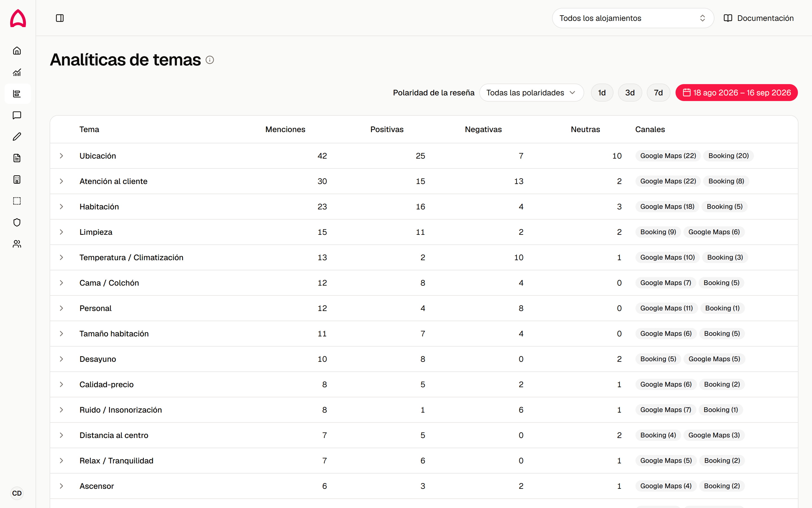Click the calendar icon in date range
This screenshot has width=812, height=508.
pos(687,92)
